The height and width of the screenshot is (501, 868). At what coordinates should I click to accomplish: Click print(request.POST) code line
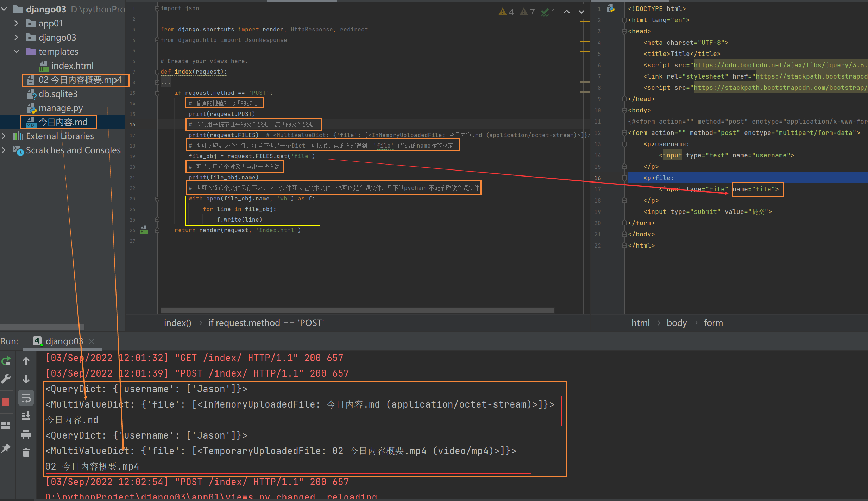(x=222, y=114)
